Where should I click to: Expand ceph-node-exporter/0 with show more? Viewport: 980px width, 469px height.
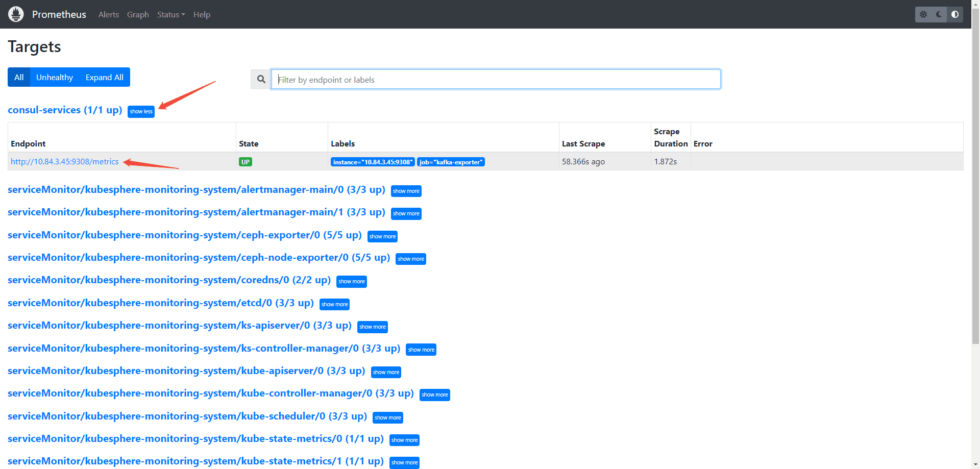(411, 259)
